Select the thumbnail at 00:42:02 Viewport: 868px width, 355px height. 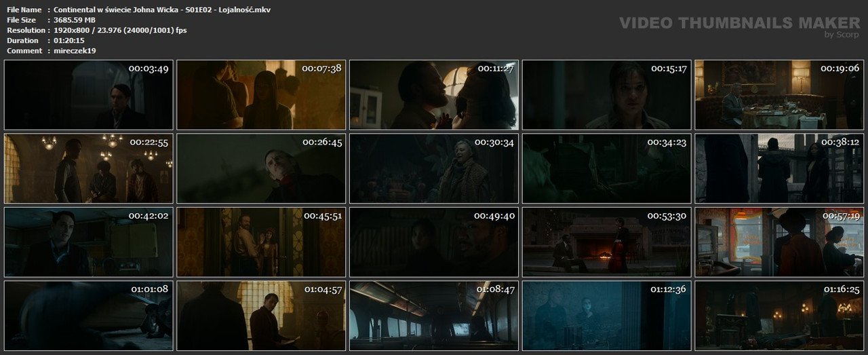pos(88,242)
